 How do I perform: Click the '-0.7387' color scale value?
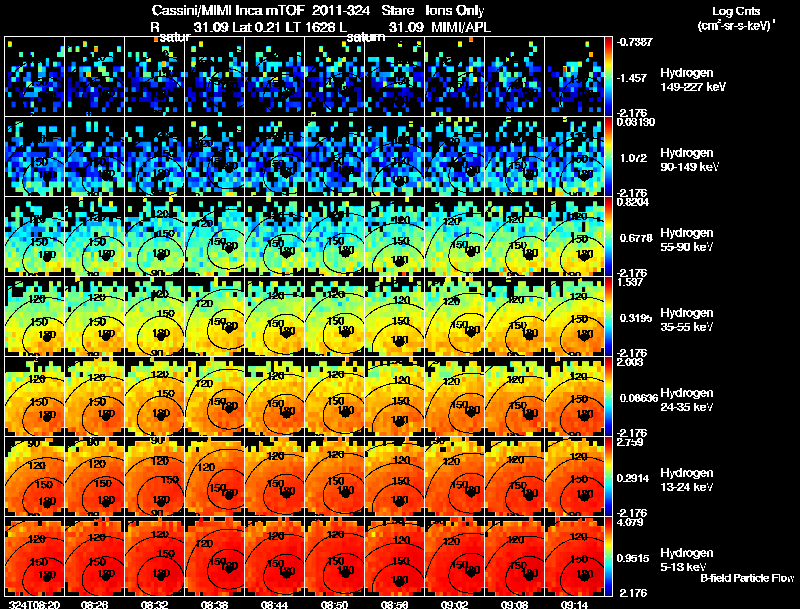click(x=635, y=42)
